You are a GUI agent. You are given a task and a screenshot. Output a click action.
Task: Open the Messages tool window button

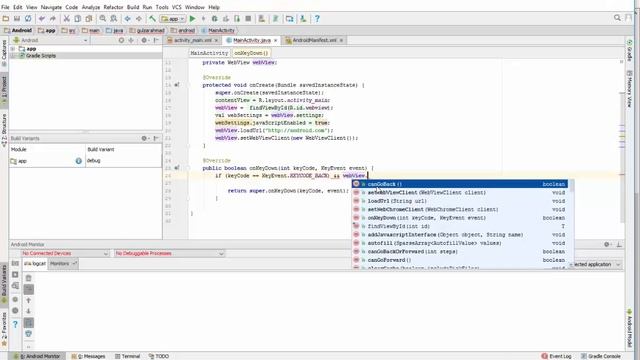point(88,356)
